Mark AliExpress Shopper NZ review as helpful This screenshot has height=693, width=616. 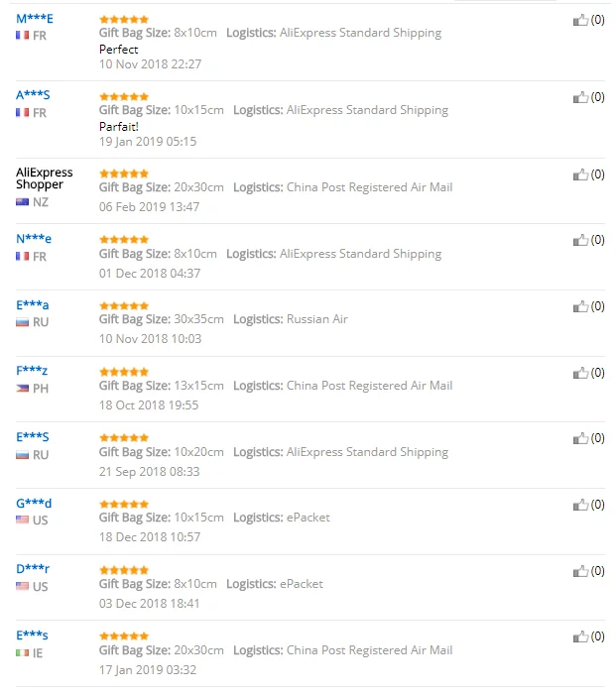click(580, 175)
